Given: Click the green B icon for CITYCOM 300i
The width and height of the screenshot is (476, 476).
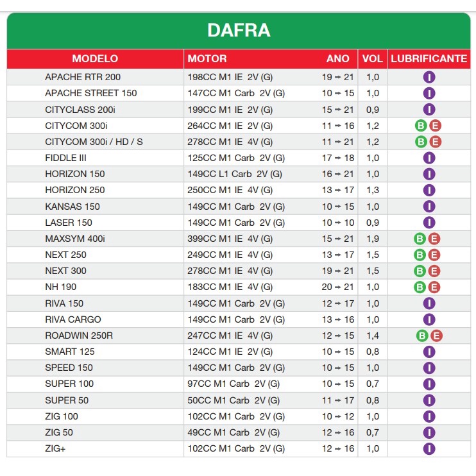Looking at the screenshot, I should pos(421,126).
